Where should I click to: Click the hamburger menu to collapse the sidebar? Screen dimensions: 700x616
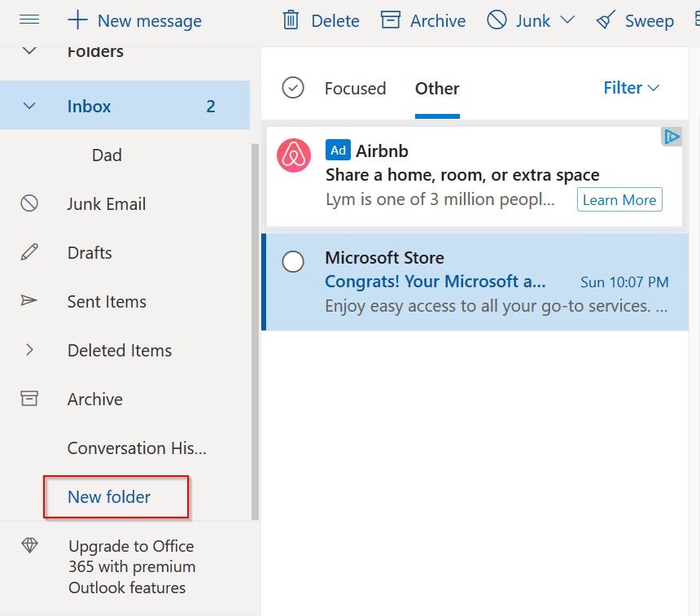click(30, 20)
